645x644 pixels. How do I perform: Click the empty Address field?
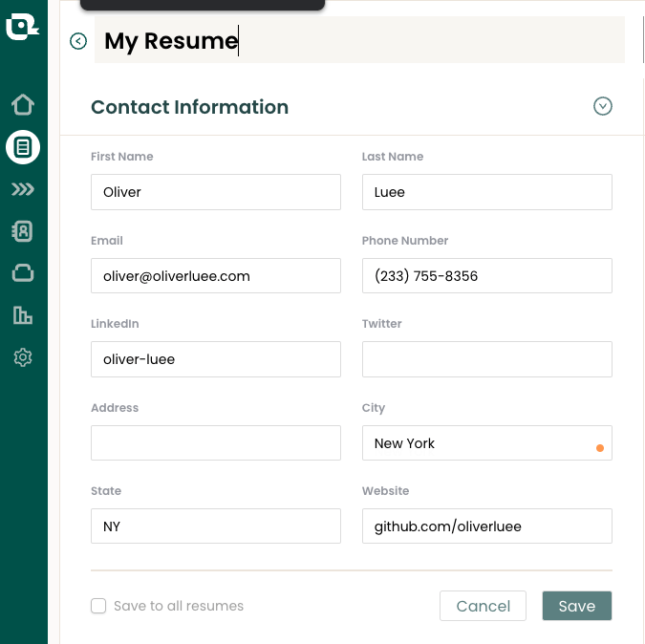tap(216, 443)
